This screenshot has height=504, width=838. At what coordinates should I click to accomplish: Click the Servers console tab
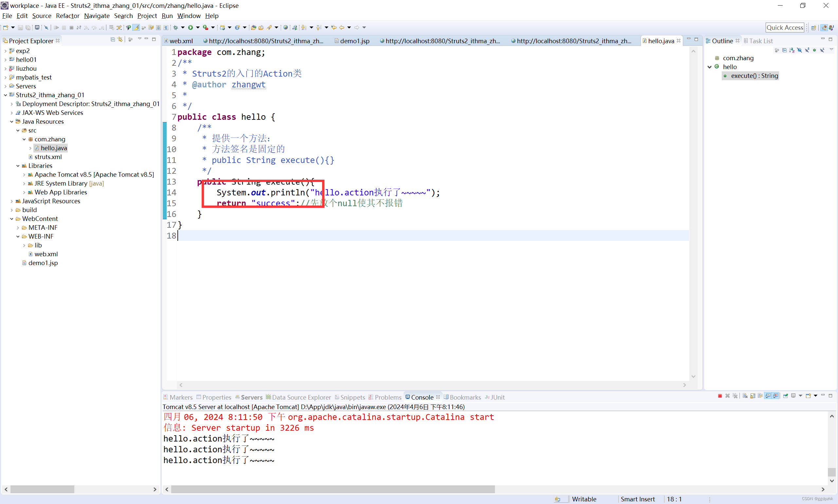251,397
